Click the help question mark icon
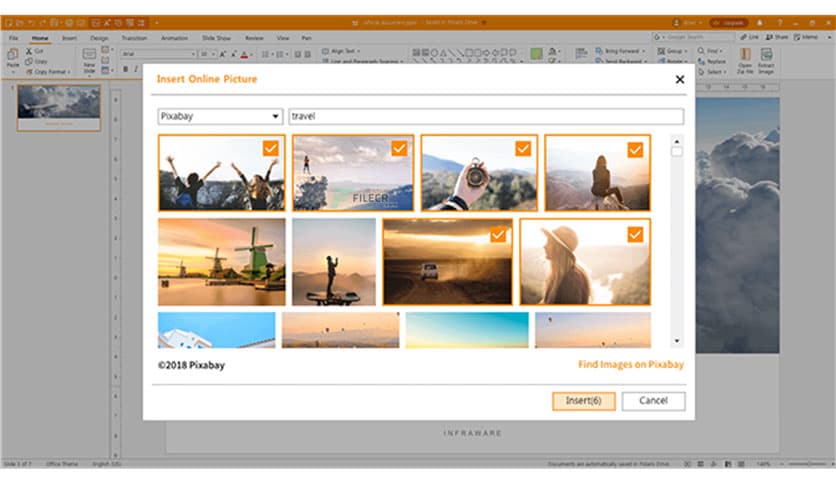Screen dimensions: 836x484 click(779, 23)
